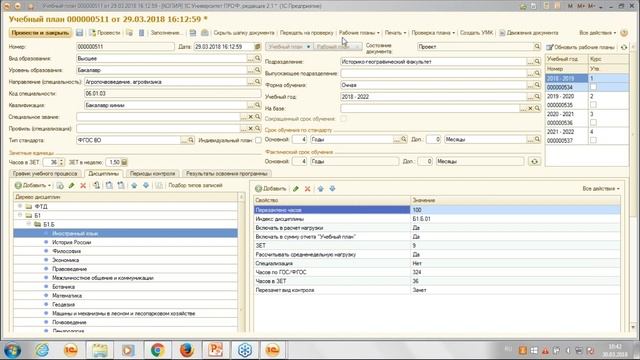
Task: Click the Создать УМК button
Action: click(x=476, y=33)
